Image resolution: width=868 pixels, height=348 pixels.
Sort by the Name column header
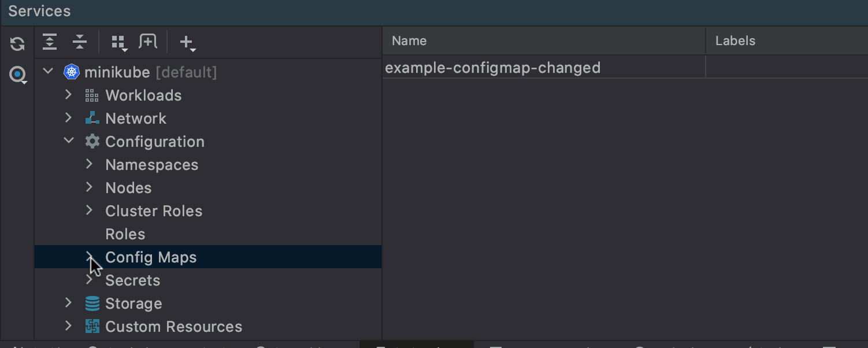544,41
